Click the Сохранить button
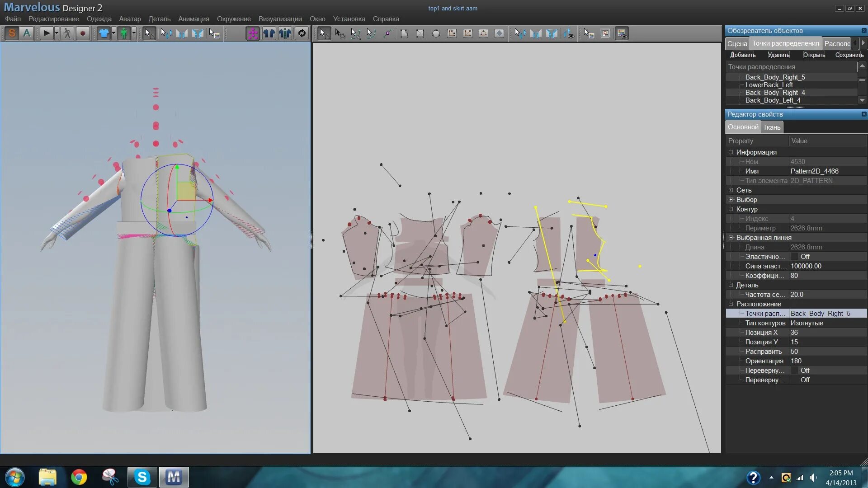 tap(849, 55)
